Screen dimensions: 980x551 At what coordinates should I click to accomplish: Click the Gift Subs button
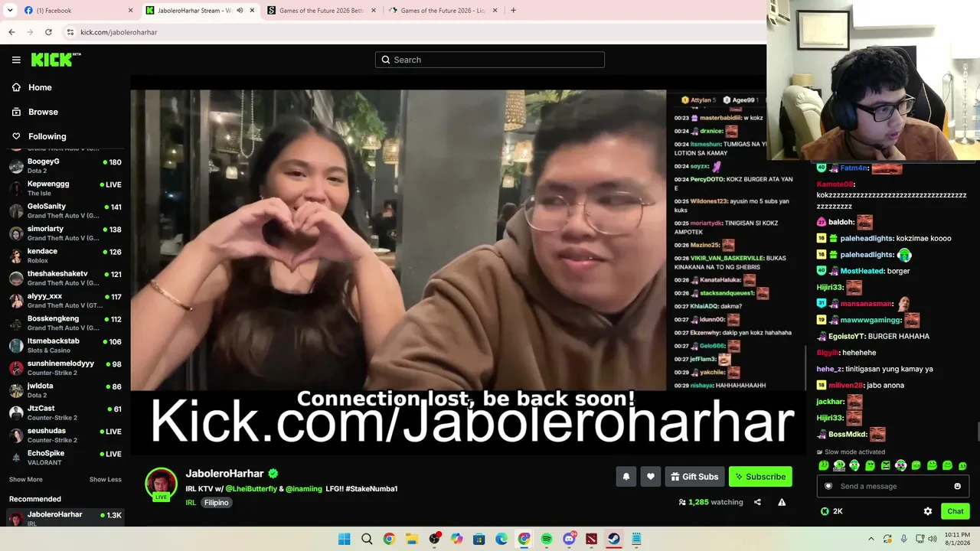click(694, 477)
